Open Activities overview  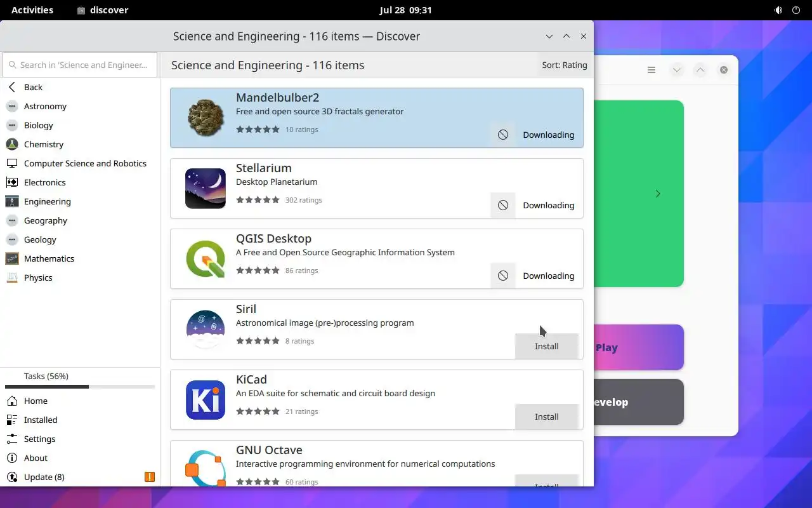click(32, 10)
